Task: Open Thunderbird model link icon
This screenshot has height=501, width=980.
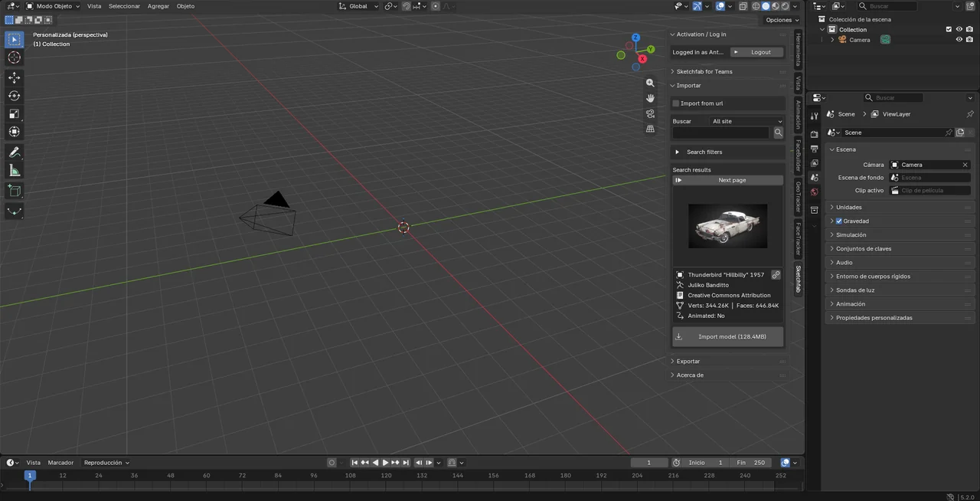Action: pos(776,275)
